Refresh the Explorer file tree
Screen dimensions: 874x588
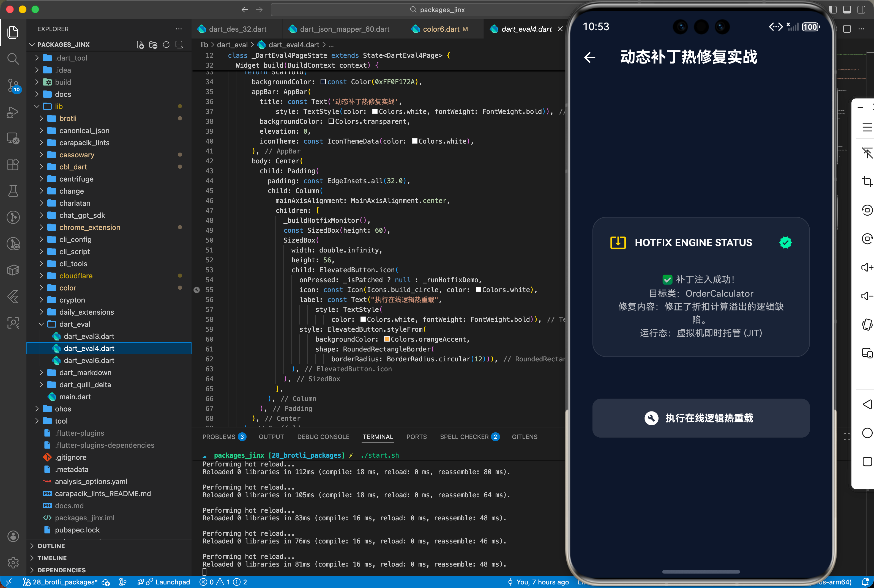(x=166, y=45)
